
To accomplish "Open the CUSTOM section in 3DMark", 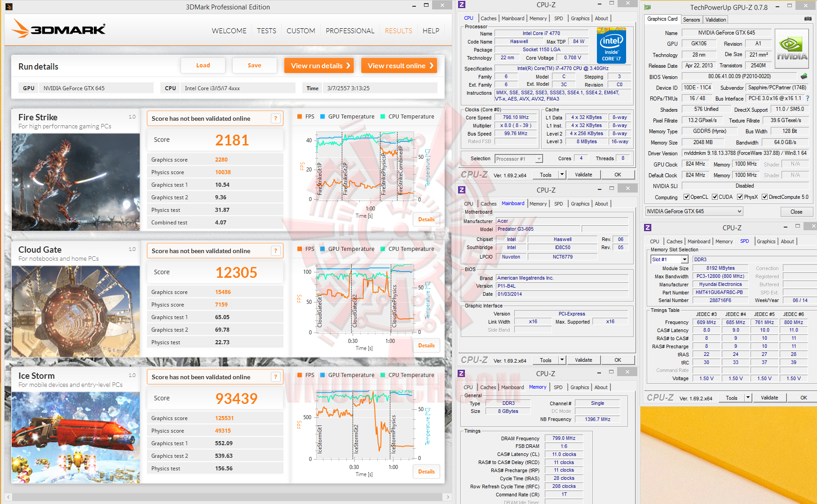I will click(301, 31).
